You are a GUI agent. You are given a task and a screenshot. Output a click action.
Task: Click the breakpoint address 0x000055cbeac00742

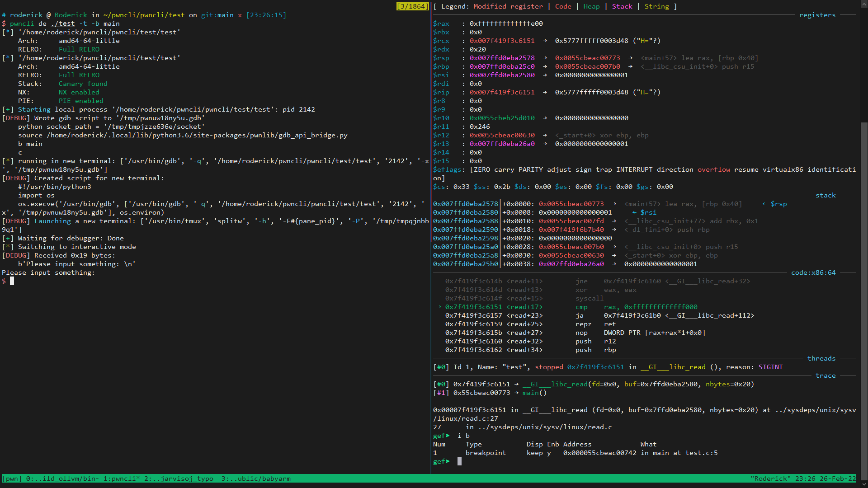click(599, 453)
